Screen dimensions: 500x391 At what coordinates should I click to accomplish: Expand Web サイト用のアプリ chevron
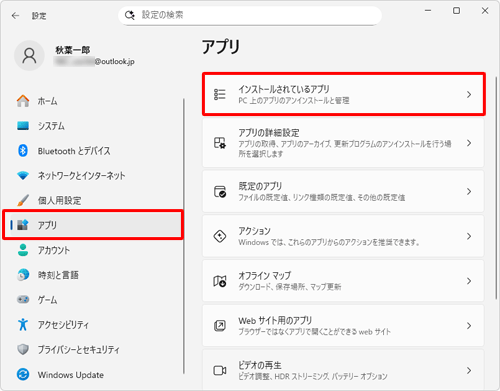click(469, 326)
